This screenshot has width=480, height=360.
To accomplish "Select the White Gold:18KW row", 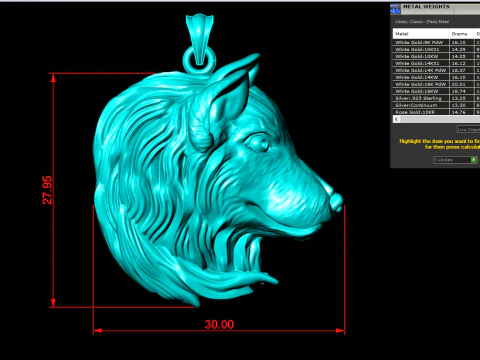I will click(x=436, y=91).
